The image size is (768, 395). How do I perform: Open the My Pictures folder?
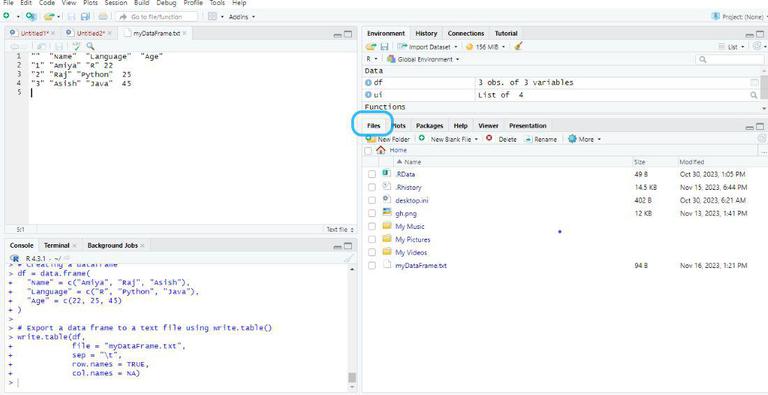[412, 240]
